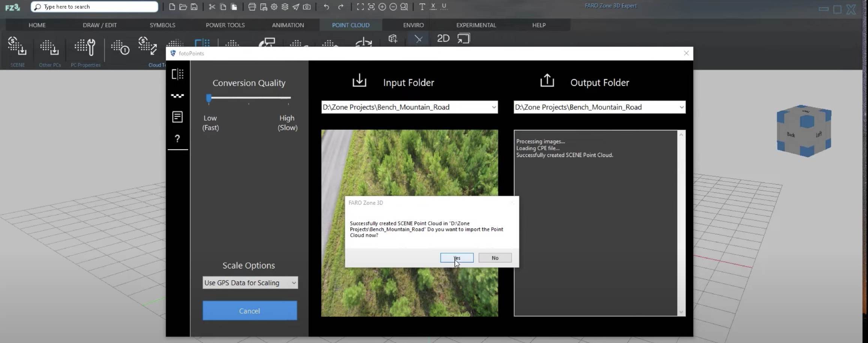The width and height of the screenshot is (868, 343).
Task: Open the layers stack icon
Action: 285,7
